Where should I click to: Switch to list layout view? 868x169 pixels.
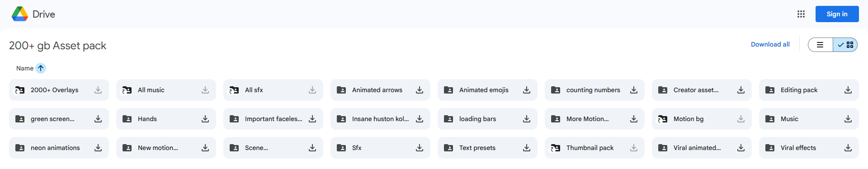coord(820,45)
